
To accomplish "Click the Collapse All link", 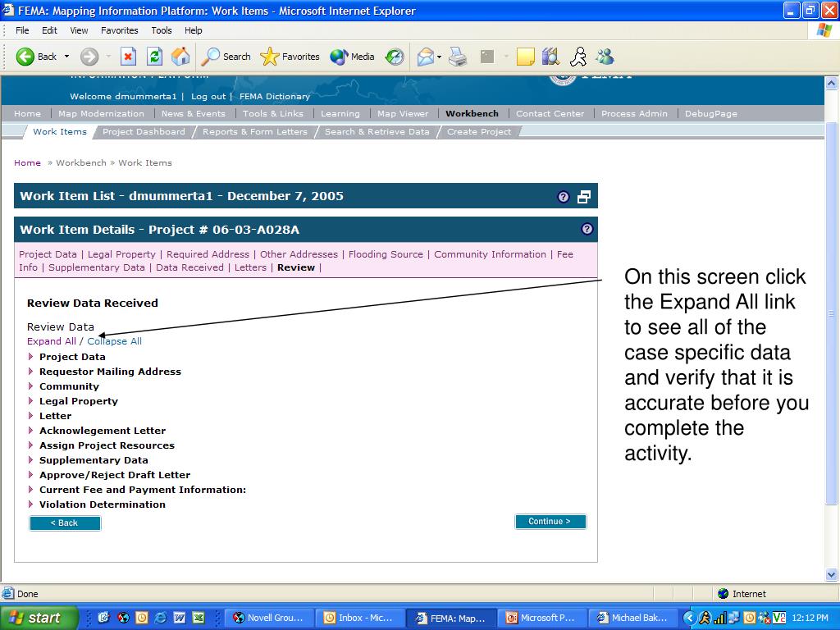I will click(114, 341).
